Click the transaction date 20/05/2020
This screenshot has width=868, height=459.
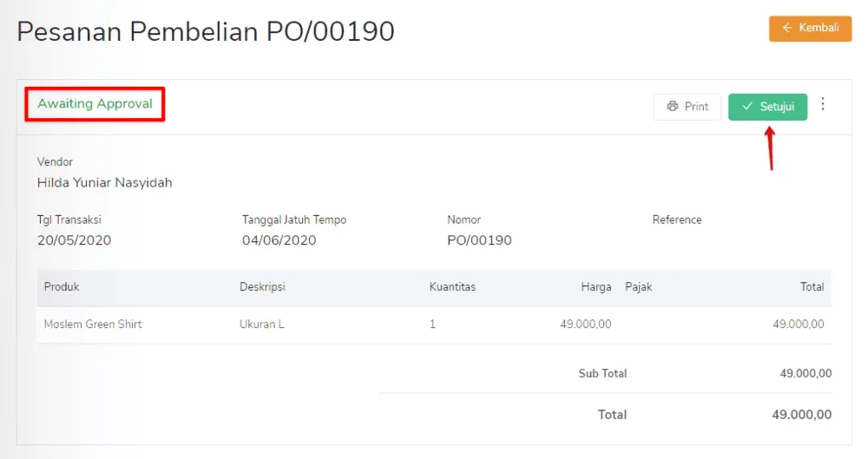[74, 240]
